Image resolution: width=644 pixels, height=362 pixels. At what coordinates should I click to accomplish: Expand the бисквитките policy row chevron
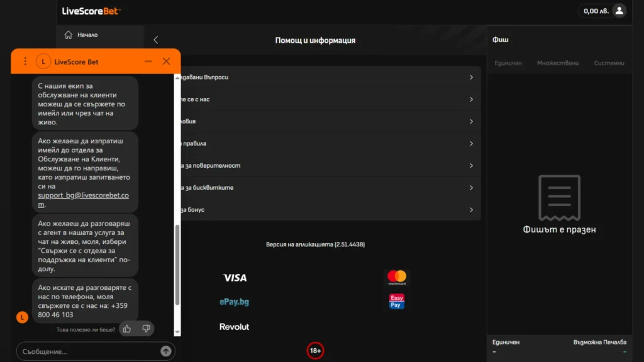[471, 187]
